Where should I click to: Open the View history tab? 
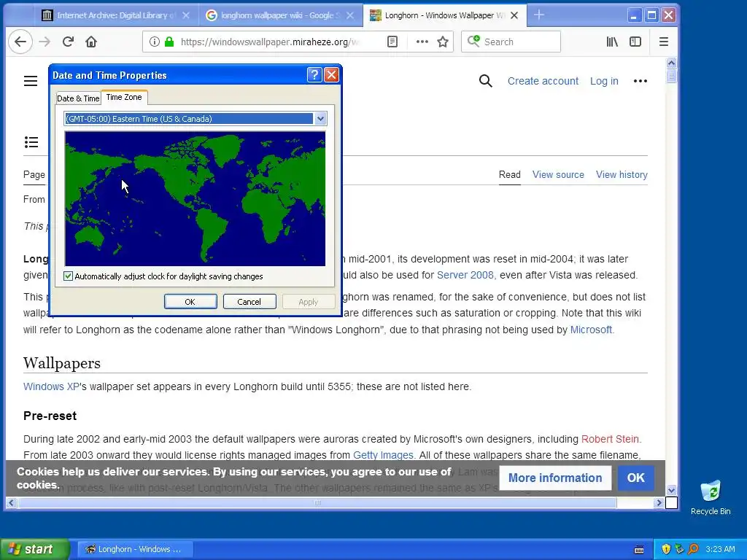click(x=622, y=175)
